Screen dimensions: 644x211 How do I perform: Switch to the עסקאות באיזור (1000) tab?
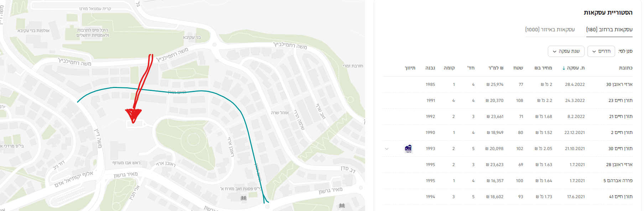550,30
